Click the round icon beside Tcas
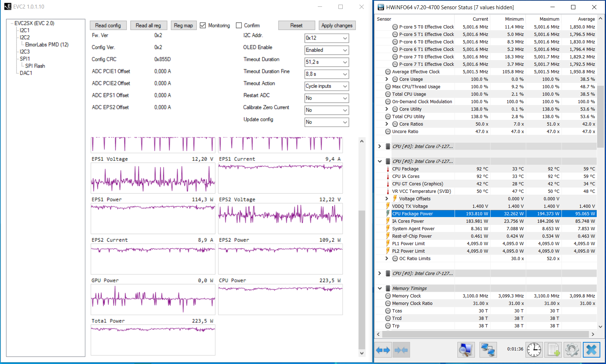 pos(388,311)
